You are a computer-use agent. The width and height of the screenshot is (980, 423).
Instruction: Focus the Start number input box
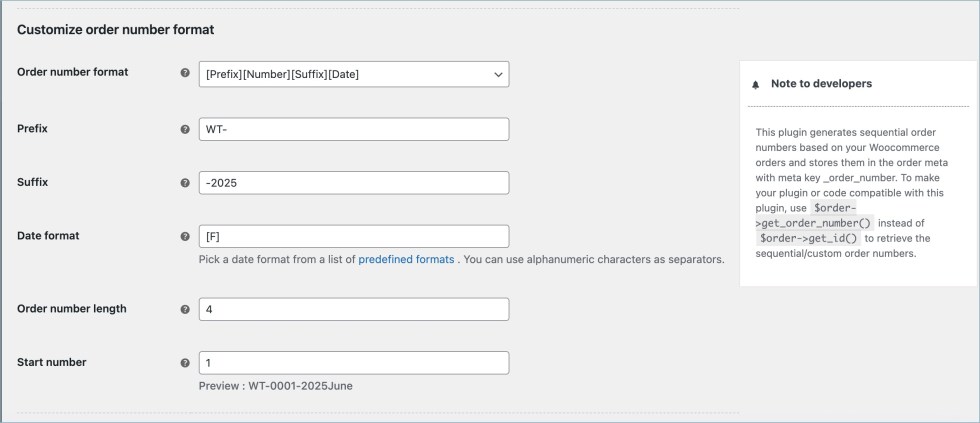pyautogui.click(x=354, y=363)
